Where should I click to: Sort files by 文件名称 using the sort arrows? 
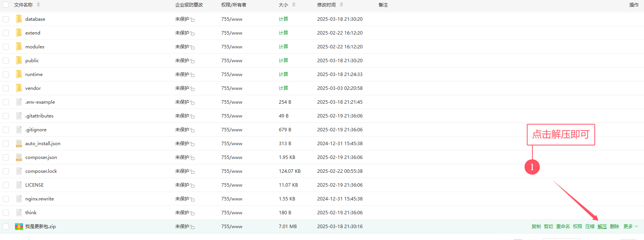[38, 5]
